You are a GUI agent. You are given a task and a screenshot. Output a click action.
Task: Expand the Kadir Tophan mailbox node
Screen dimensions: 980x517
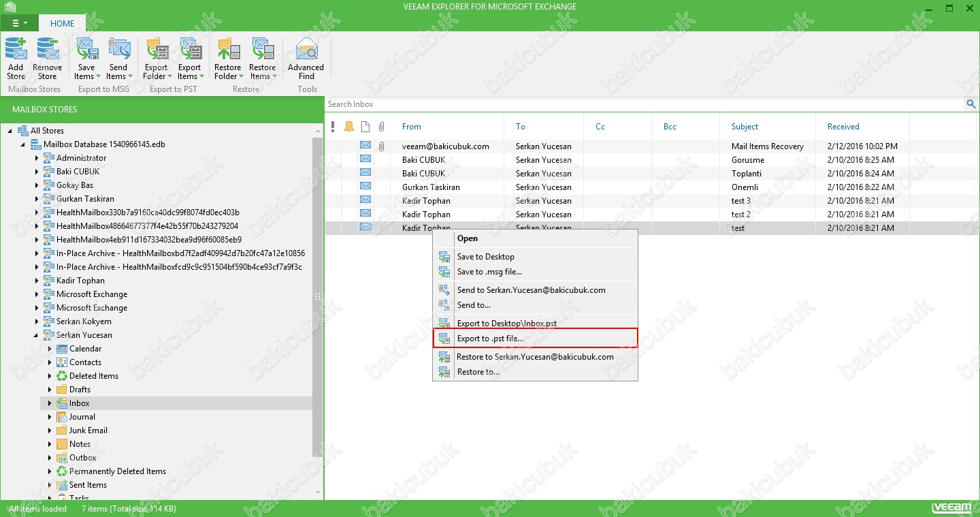36,281
